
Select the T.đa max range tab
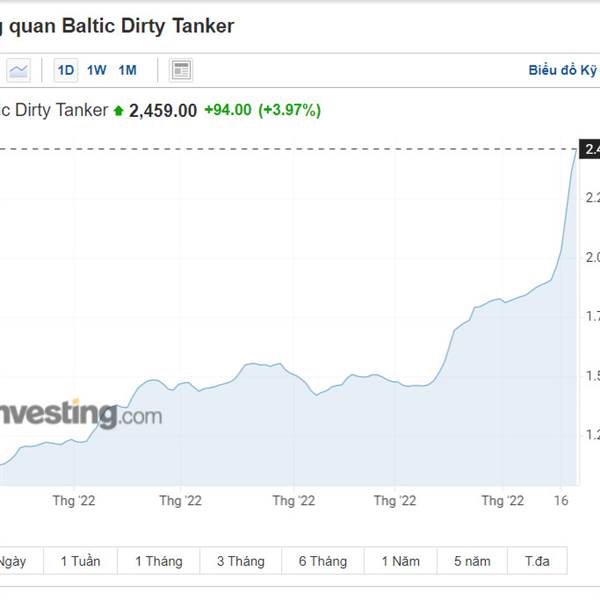536,561
